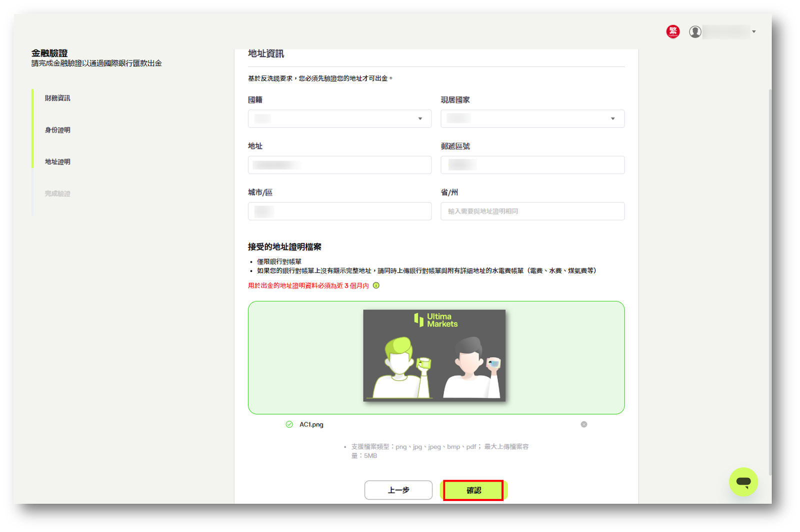800x532 pixels.
Task: Select the 地址證明 step in the sidebar
Action: click(56, 161)
